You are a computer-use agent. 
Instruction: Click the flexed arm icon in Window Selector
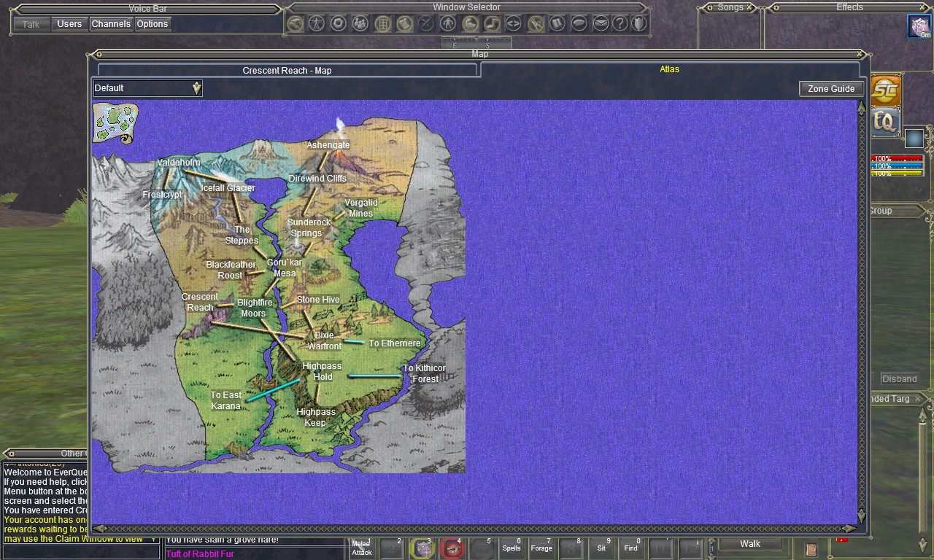click(470, 23)
